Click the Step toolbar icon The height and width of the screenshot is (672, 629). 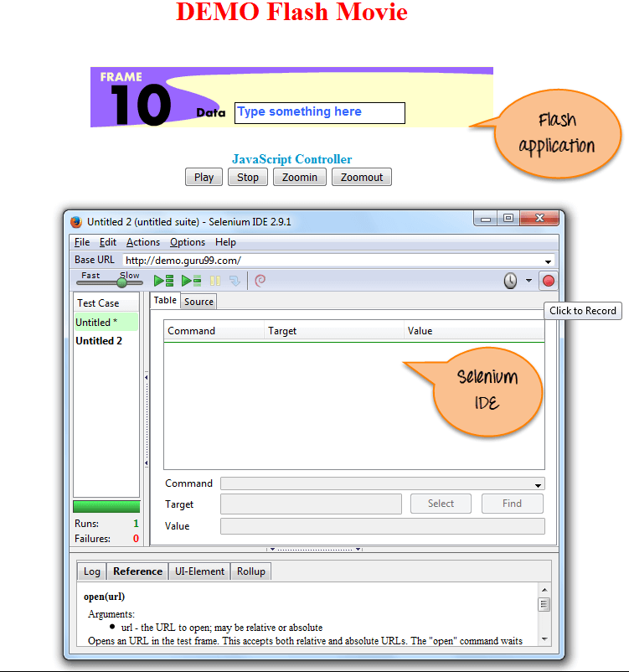pyautogui.click(x=234, y=282)
